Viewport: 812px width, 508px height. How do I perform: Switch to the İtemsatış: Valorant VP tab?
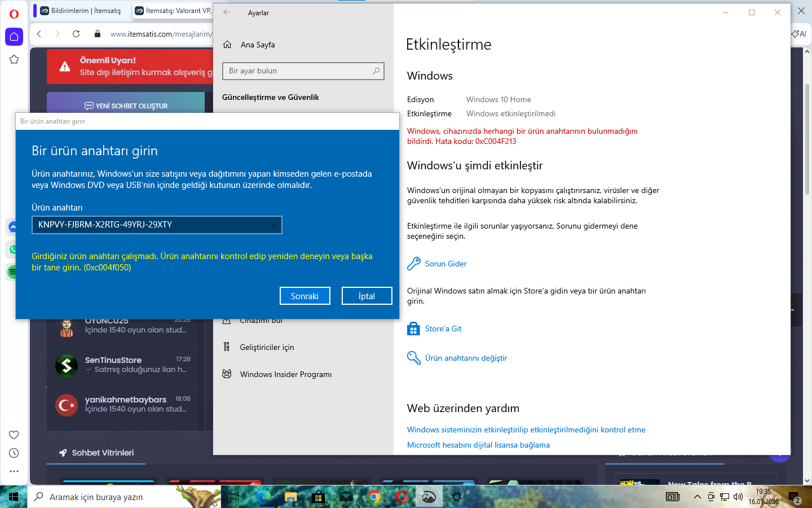tap(173, 10)
